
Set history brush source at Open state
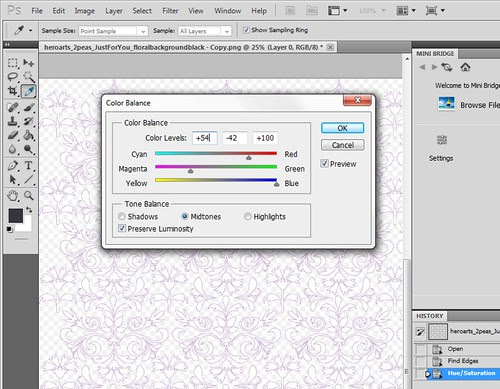pyautogui.click(x=421, y=349)
